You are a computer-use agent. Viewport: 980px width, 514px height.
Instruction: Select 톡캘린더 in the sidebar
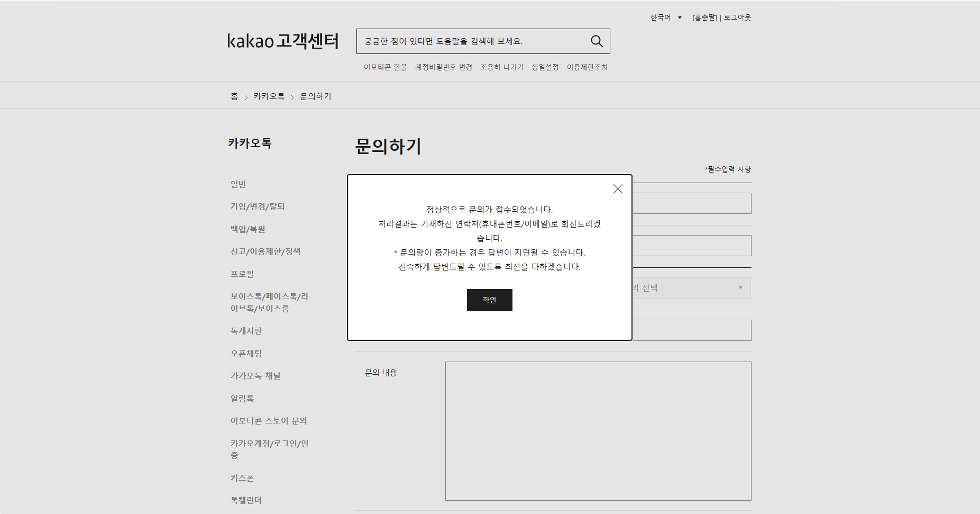(246, 500)
